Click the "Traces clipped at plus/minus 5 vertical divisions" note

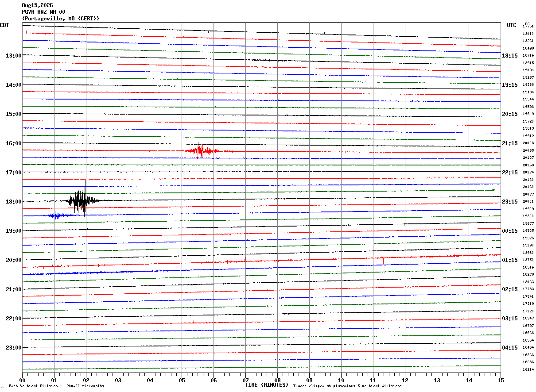click(347, 386)
